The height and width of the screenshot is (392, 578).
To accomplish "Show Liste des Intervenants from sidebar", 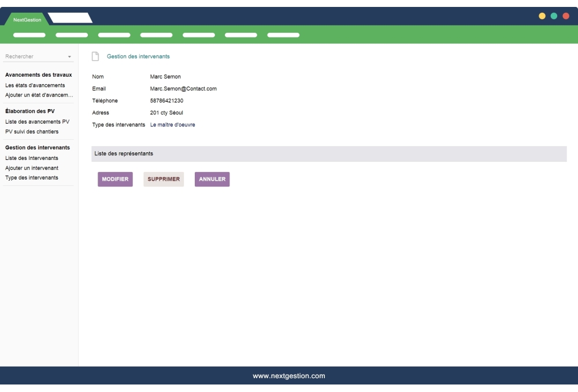I will point(31,158).
